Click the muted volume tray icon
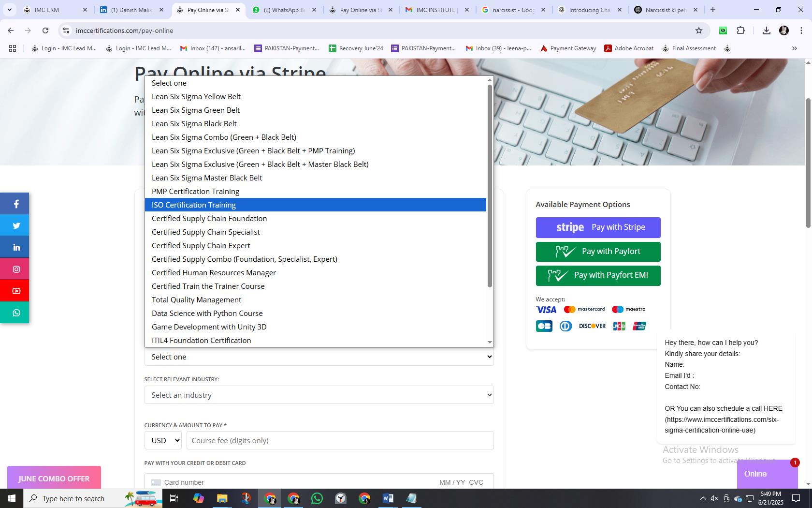 (714, 498)
